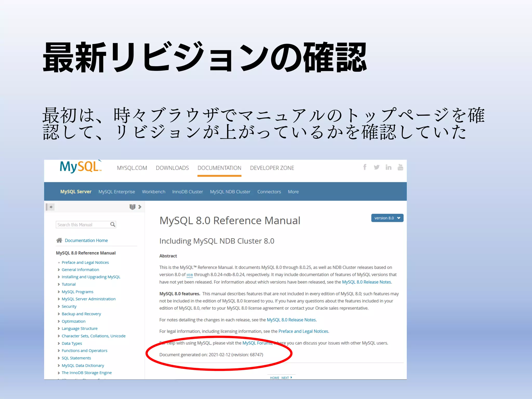This screenshot has height=399, width=532.
Task: Expand the General Information chevron
Action: [x=59, y=270]
